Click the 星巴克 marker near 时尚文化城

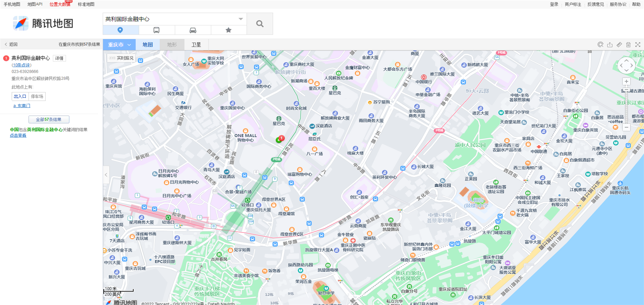[279, 119]
